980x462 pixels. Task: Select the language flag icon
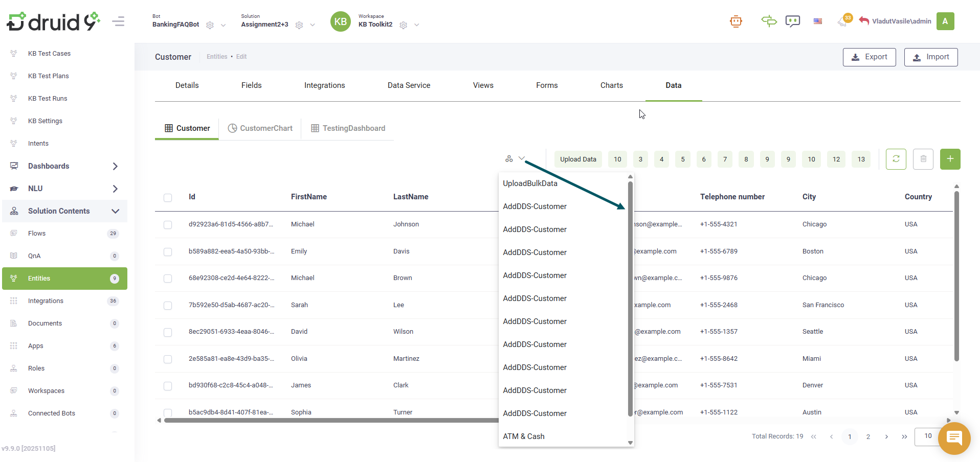(x=818, y=21)
